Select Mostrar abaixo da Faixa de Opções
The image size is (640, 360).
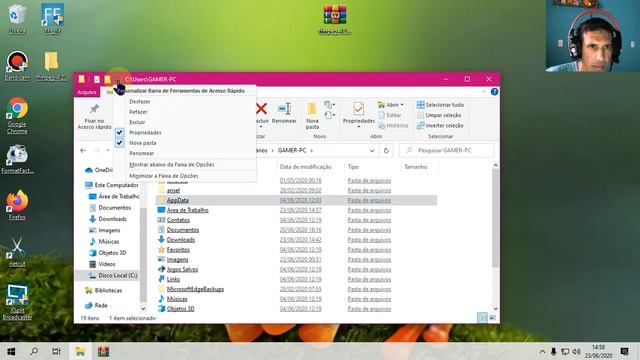point(171,164)
